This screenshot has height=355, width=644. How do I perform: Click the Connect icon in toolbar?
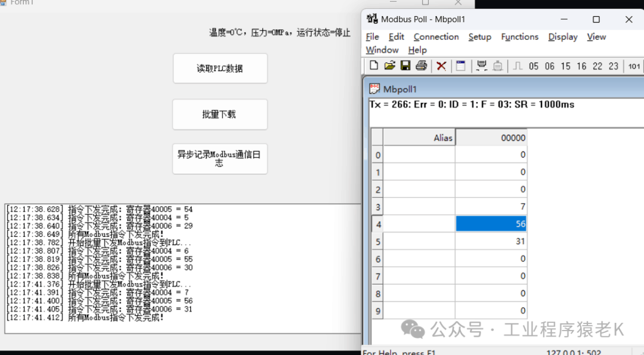click(482, 66)
